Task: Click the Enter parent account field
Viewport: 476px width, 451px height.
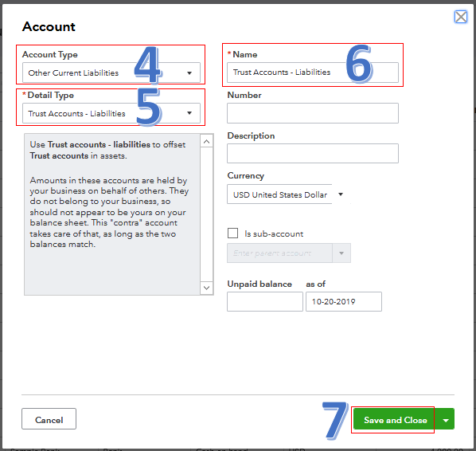Action: coord(279,253)
